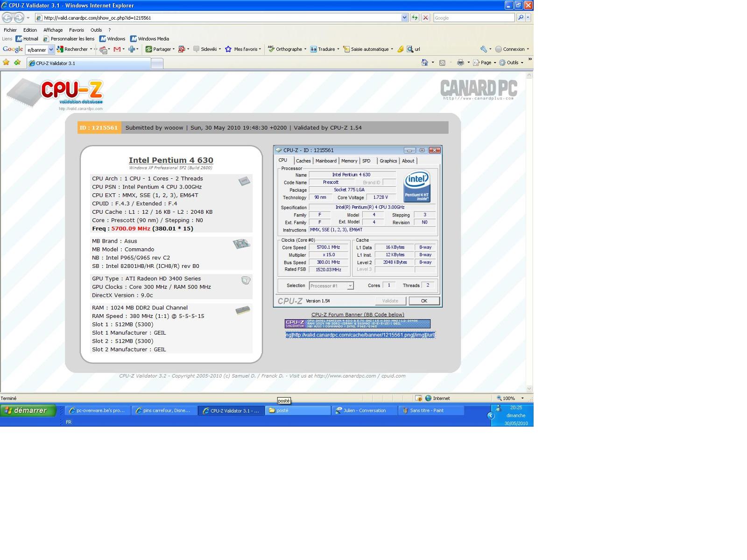This screenshot has height=560, width=747.
Task: Click the Sidewiki toolbar button
Action: coord(207,49)
